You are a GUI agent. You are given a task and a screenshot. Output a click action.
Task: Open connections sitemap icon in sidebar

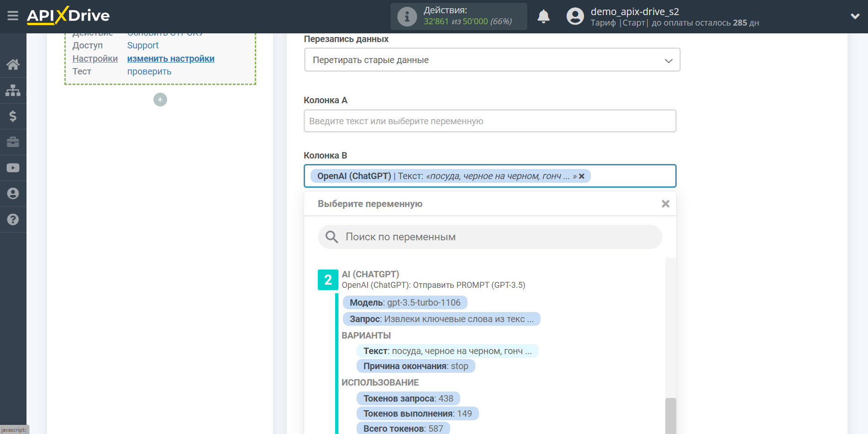pyautogui.click(x=13, y=90)
